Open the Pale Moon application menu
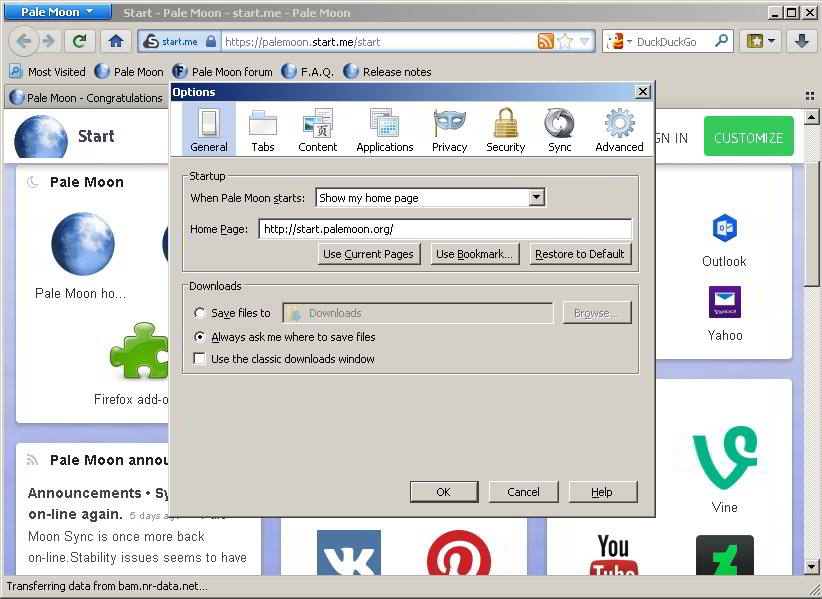 coord(57,12)
